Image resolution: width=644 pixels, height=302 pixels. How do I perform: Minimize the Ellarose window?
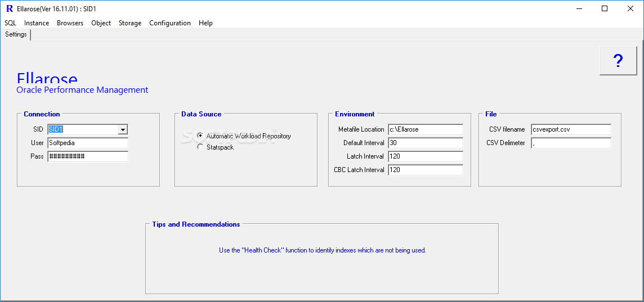coord(579,8)
